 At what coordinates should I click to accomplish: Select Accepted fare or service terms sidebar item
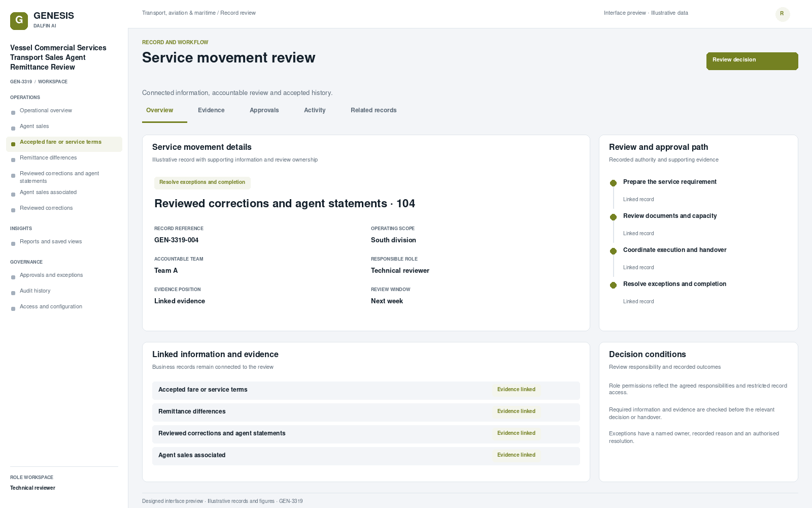pyautogui.click(x=64, y=144)
